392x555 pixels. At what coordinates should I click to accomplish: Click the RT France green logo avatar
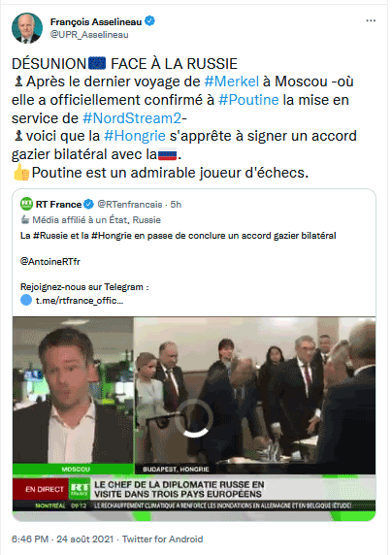(x=26, y=204)
